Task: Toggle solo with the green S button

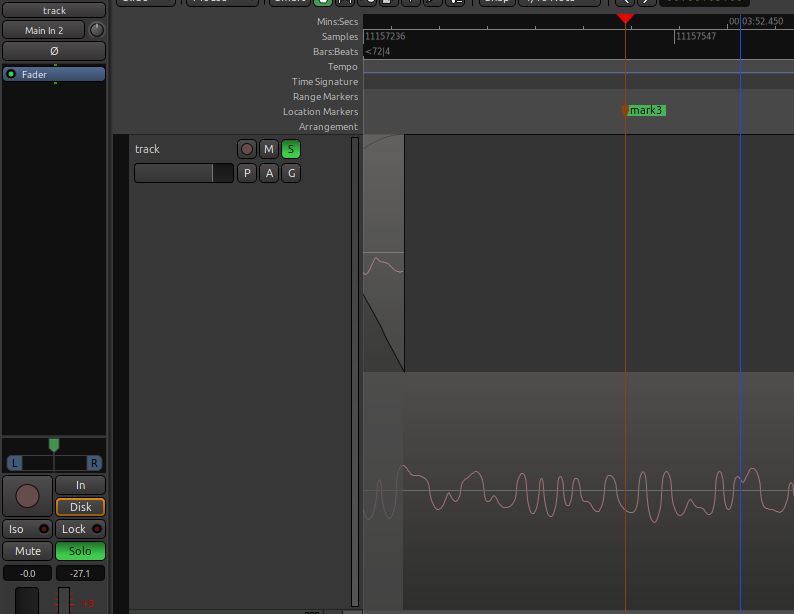Action: [290, 150]
